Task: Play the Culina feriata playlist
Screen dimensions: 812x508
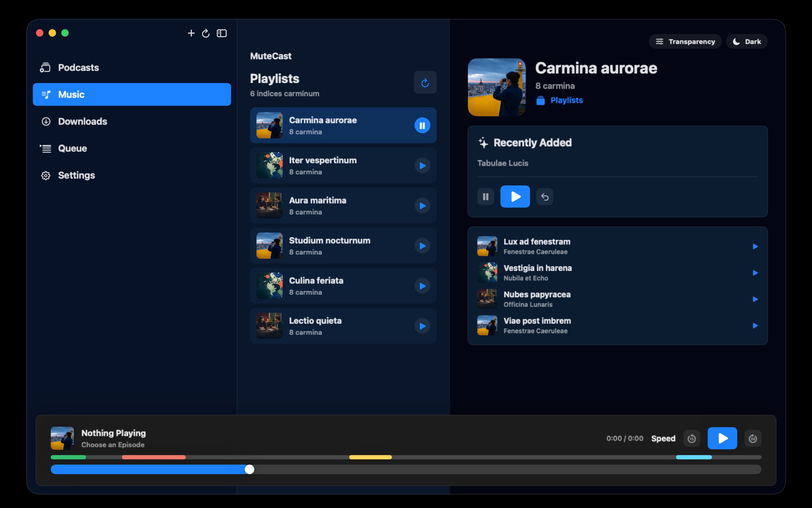Action: (x=422, y=286)
